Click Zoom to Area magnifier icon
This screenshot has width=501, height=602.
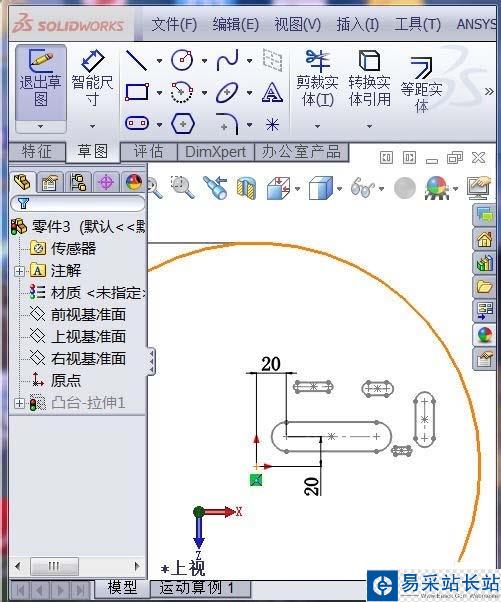click(182, 188)
